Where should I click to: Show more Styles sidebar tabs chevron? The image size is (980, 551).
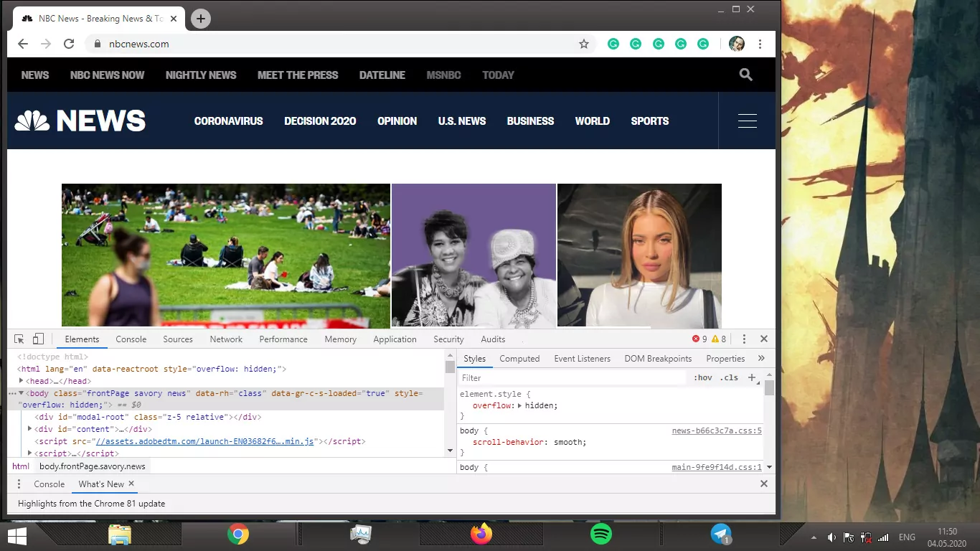[x=761, y=359]
